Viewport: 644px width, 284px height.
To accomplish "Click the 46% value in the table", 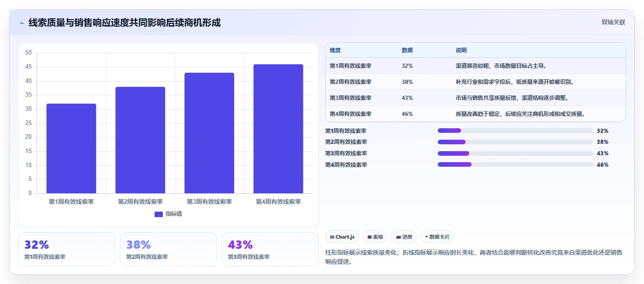I will coord(407,114).
